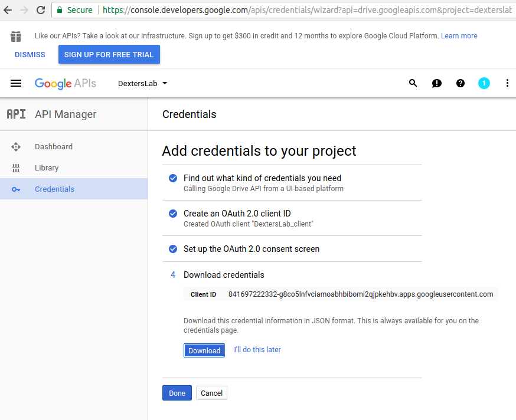516x420 pixels.
Task: Expand step Find out what kind of credentials
Action: (x=262, y=178)
